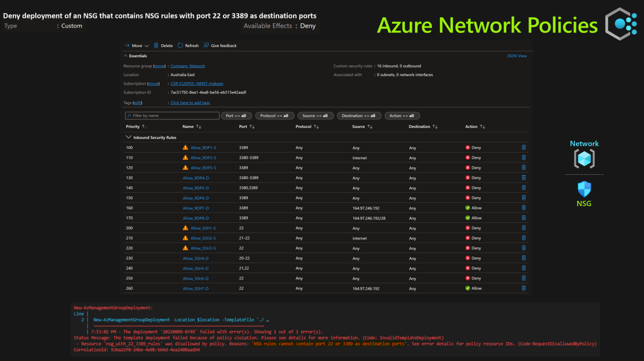Click warning icon beside Allow_SSH3-S
Screen dimensions: 644x361
click(x=185, y=248)
